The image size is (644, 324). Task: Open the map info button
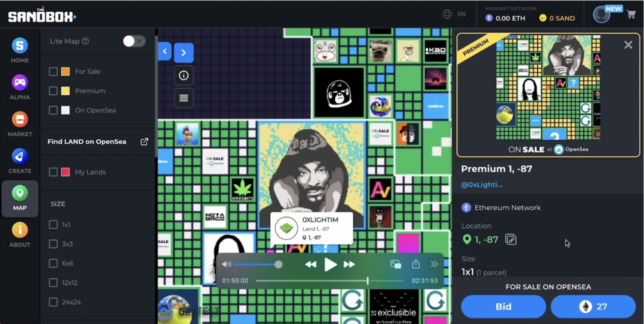(x=183, y=76)
